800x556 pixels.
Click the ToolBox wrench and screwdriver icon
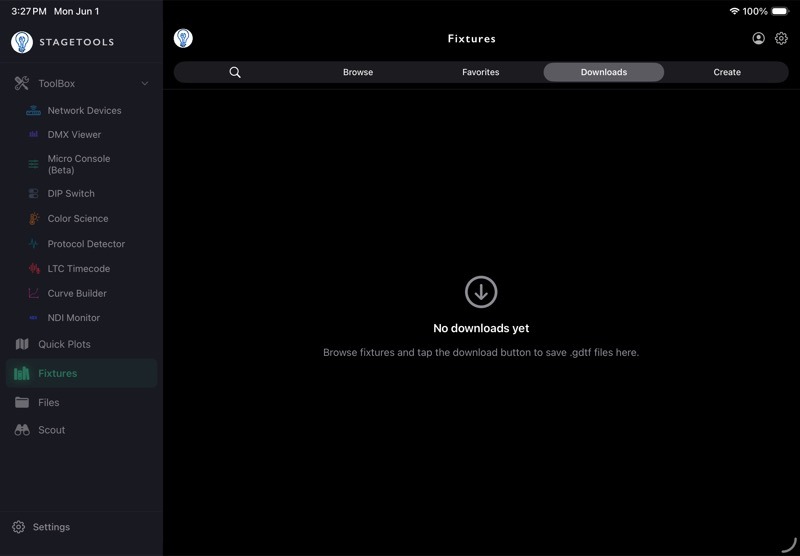[x=22, y=83]
